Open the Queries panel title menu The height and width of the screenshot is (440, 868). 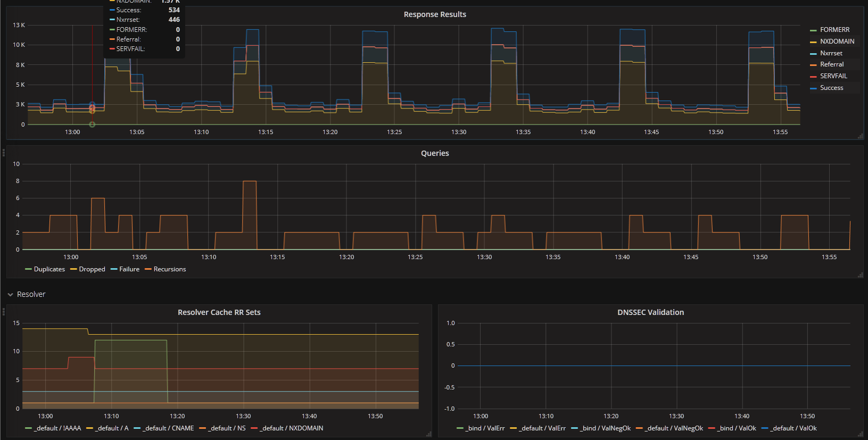coord(435,153)
